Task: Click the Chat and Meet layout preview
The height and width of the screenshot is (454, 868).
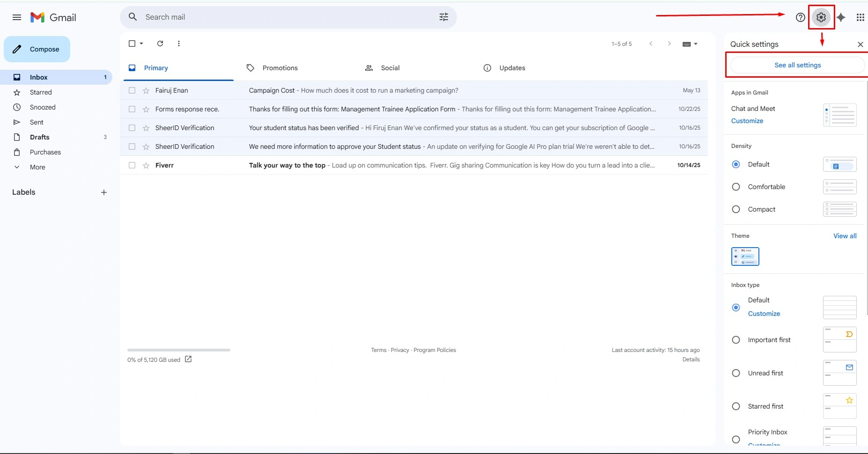Action: coord(840,115)
